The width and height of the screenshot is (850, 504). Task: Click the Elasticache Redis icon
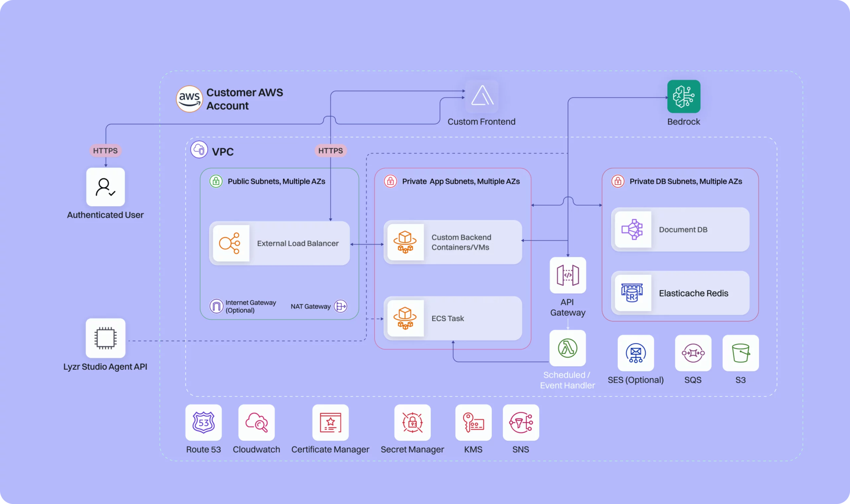pos(633,293)
